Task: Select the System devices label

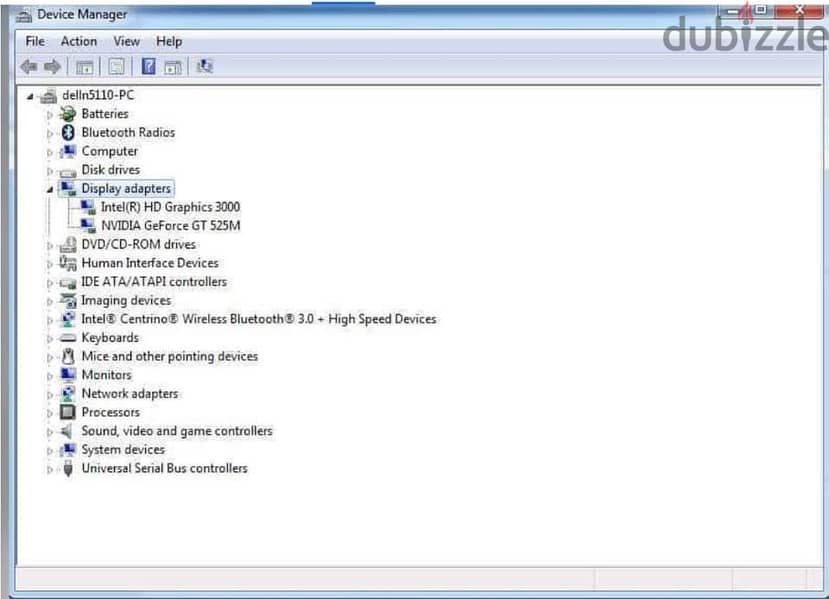Action: (x=123, y=449)
